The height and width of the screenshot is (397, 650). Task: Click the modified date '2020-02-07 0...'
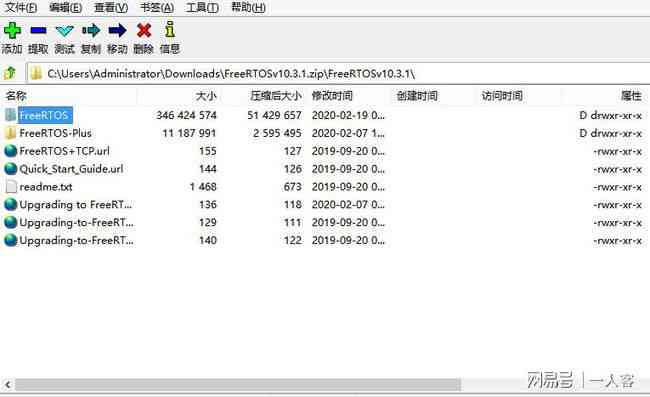pos(348,205)
